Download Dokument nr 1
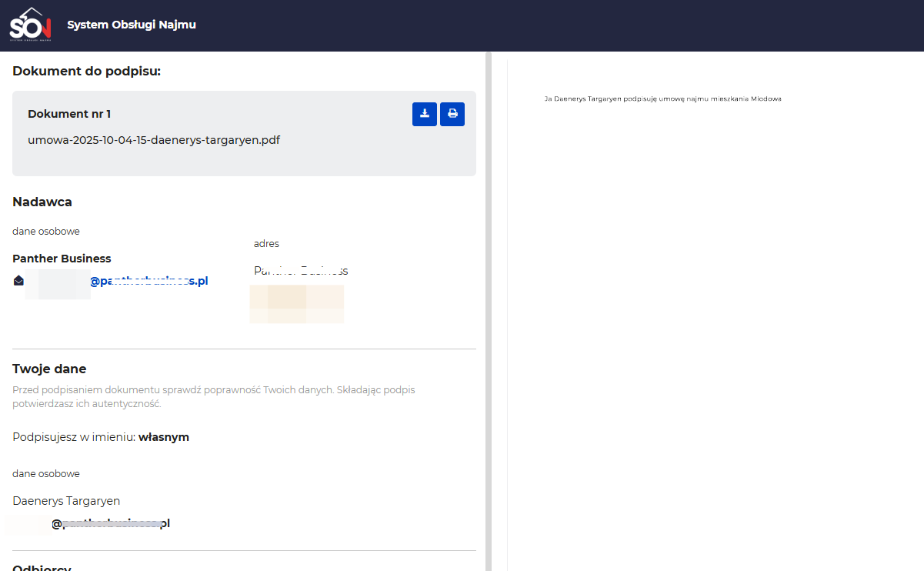 425,114
